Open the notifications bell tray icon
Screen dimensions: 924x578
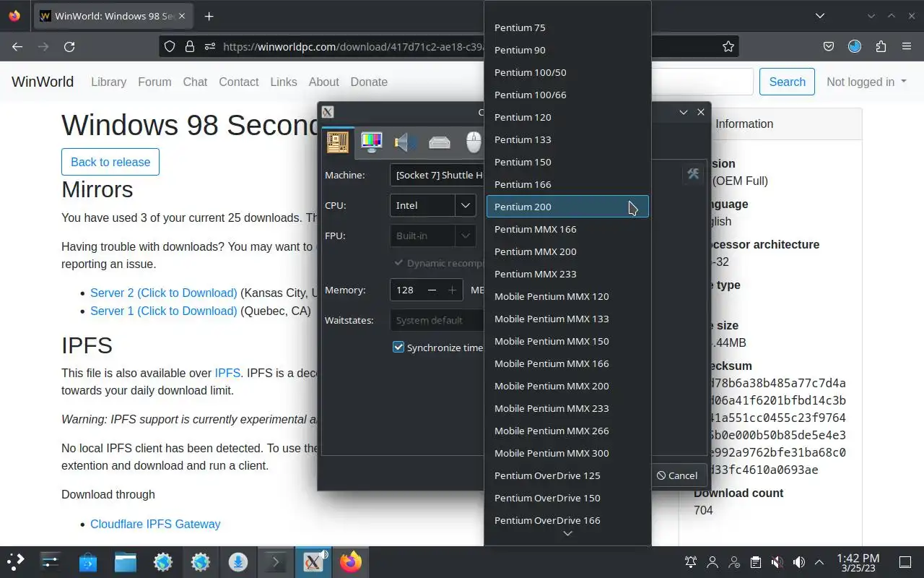coord(691,562)
